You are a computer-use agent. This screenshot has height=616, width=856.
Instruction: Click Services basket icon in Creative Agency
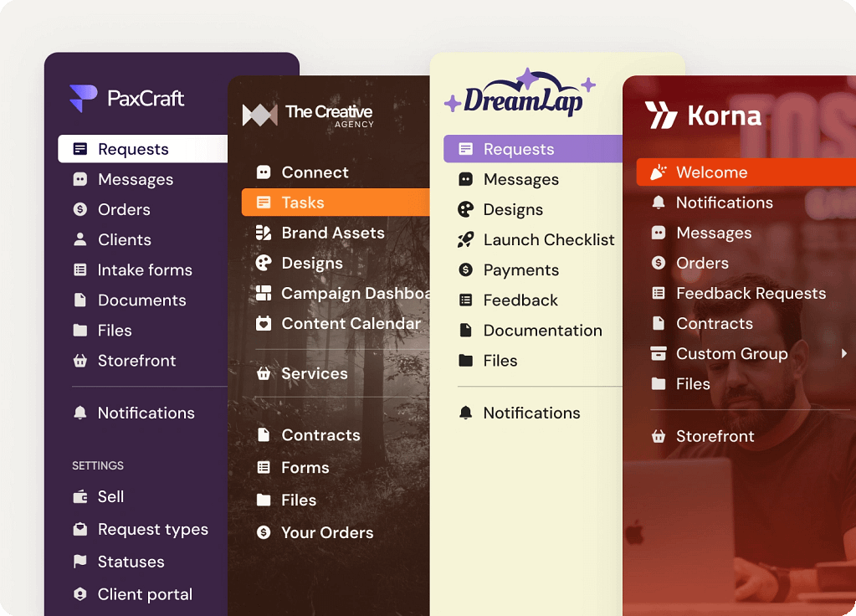pyautogui.click(x=264, y=373)
